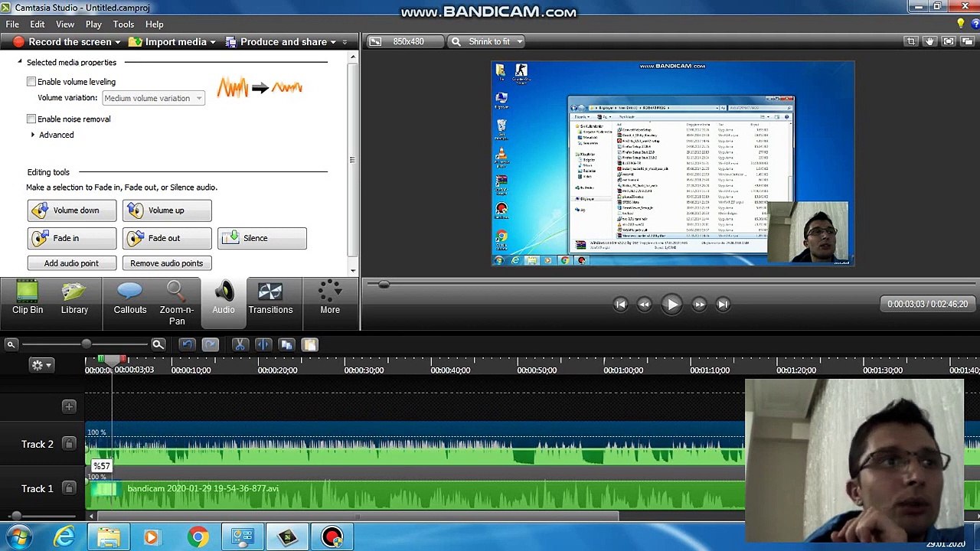Click Remove audio points
Image resolution: width=980 pixels, height=551 pixels.
(167, 263)
